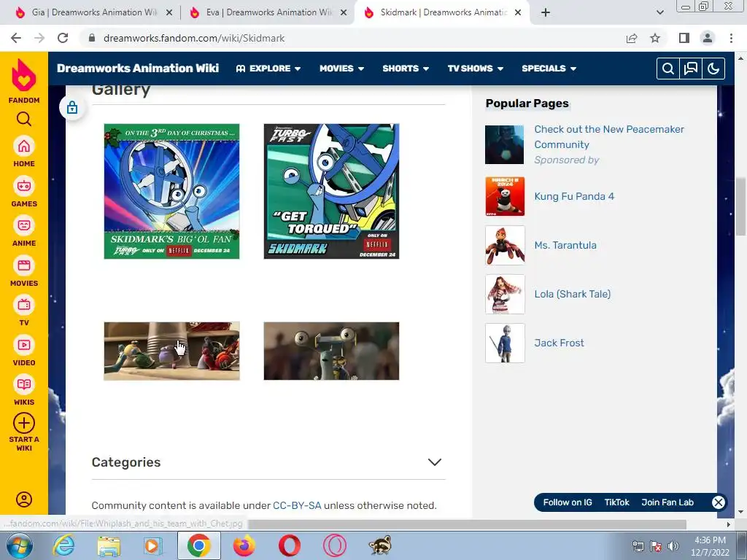747x560 pixels.
Task: Click the CC-BY-SA license link
Action: coord(297,505)
